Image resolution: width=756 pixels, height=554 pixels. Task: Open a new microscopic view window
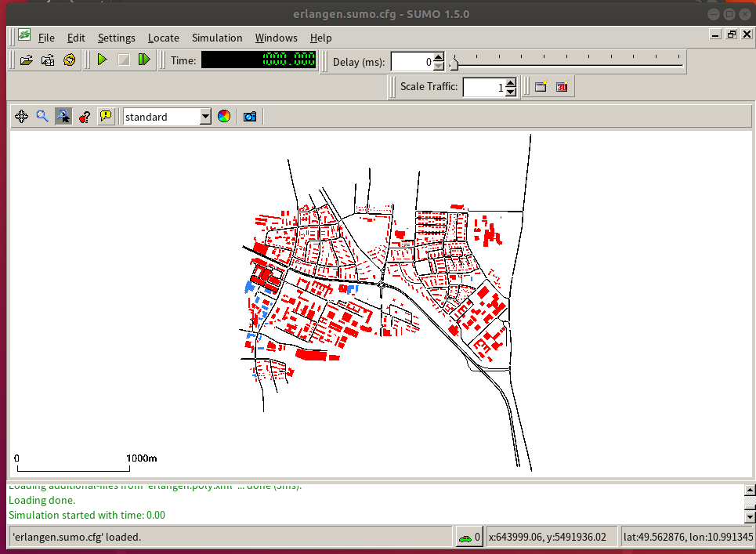coord(541,87)
